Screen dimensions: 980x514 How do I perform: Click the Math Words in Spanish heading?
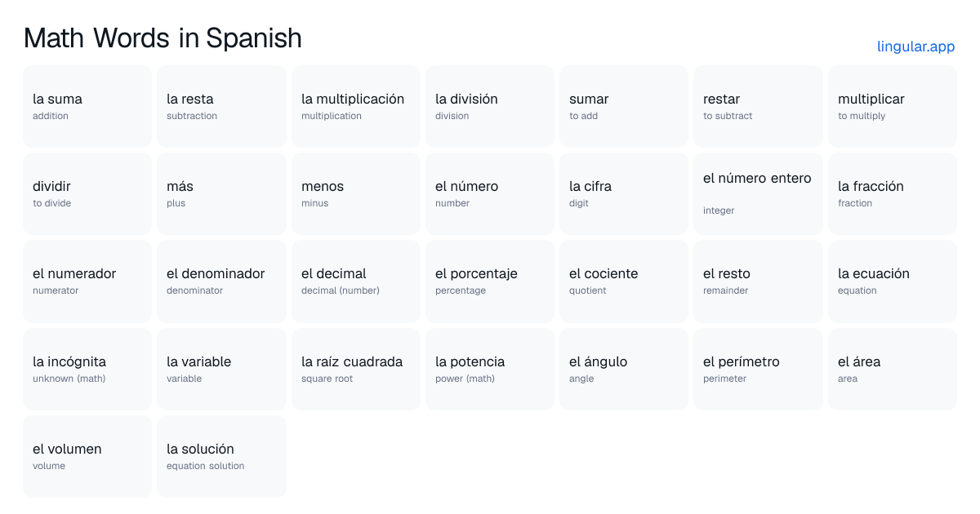[163, 38]
